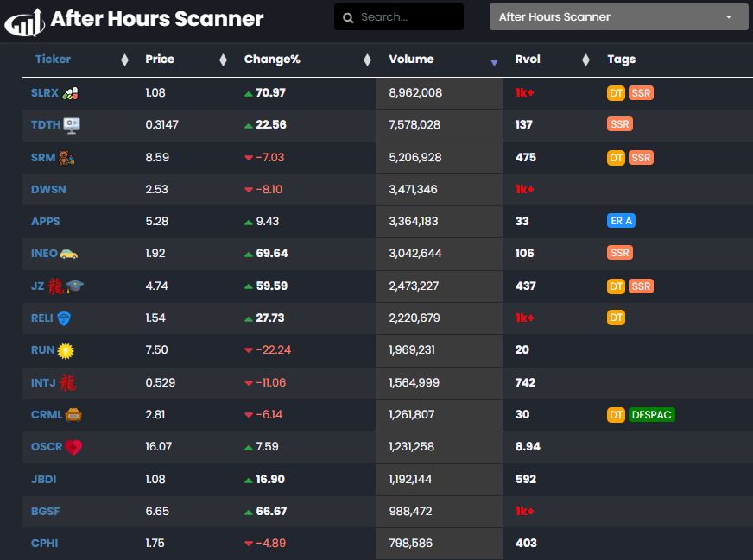Click the red down arrow for RUN change

pos(249,350)
